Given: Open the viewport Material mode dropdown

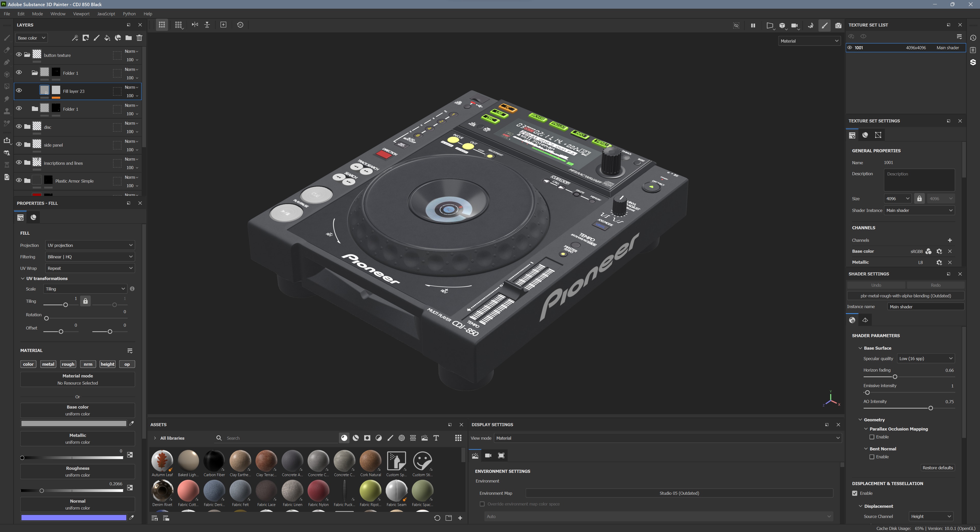Looking at the screenshot, I should (x=809, y=41).
